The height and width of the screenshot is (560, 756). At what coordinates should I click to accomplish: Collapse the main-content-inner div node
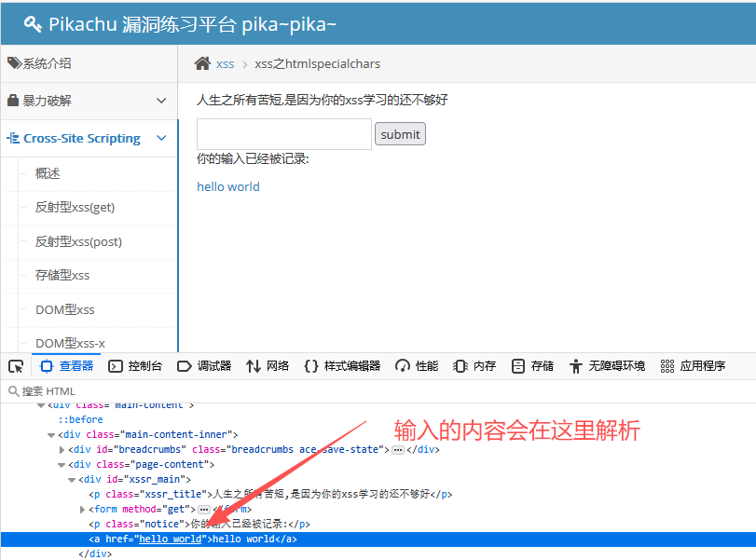pos(51,435)
